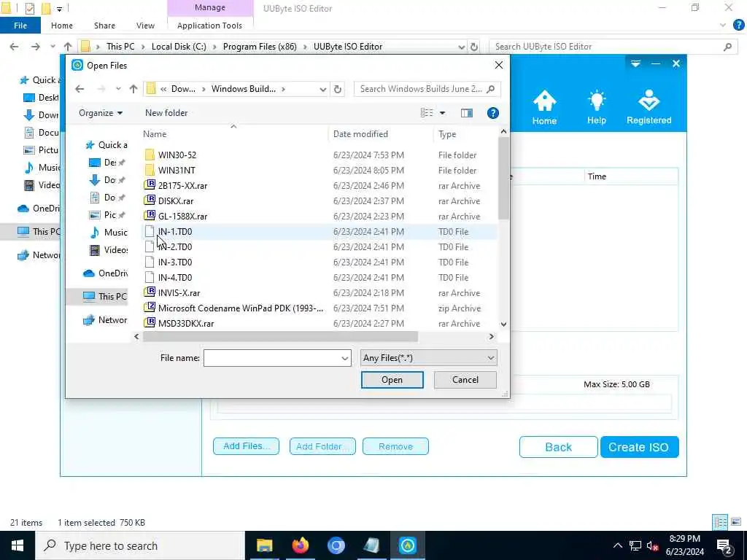Open the Application Tools tab
The image size is (747, 560).
tap(209, 26)
